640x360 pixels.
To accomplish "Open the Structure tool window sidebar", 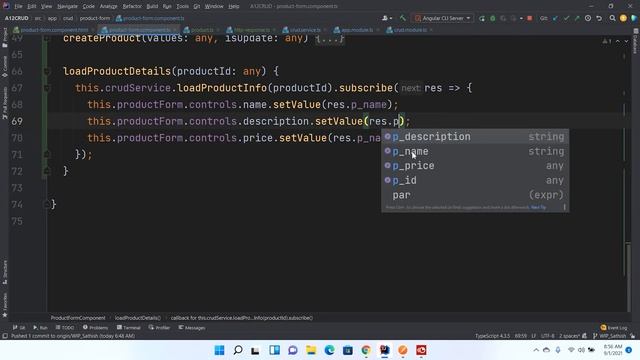I will [x=5, y=272].
